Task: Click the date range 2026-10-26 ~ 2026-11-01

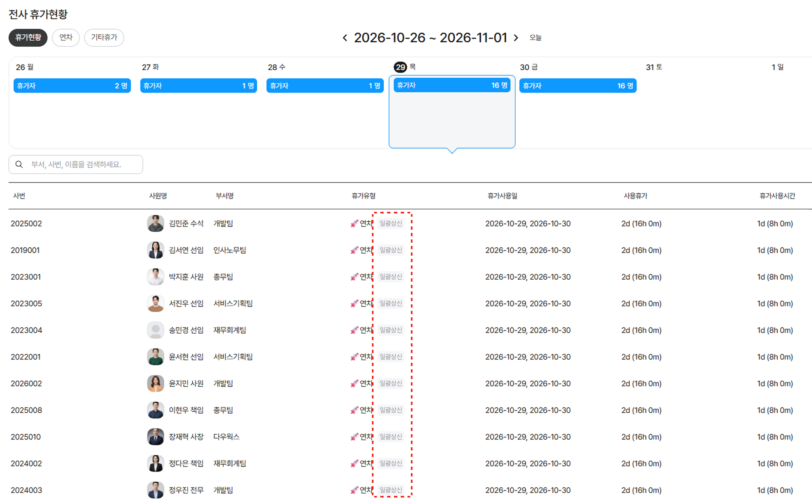Action: pyautogui.click(x=430, y=38)
